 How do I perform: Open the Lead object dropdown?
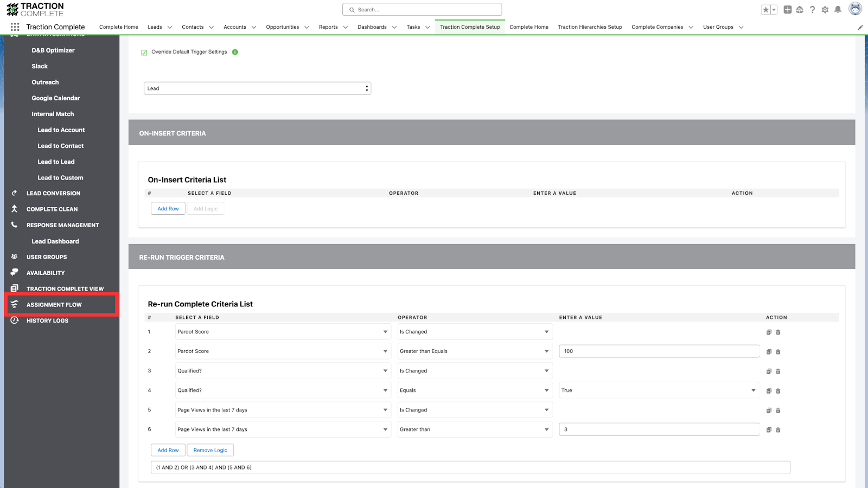257,88
